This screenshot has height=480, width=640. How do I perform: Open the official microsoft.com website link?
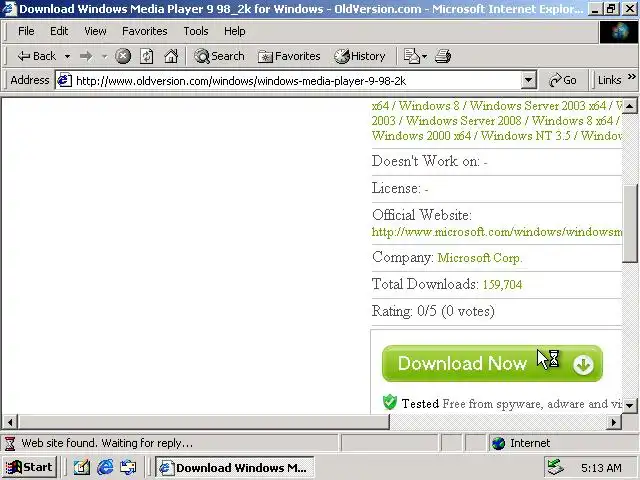(x=496, y=232)
